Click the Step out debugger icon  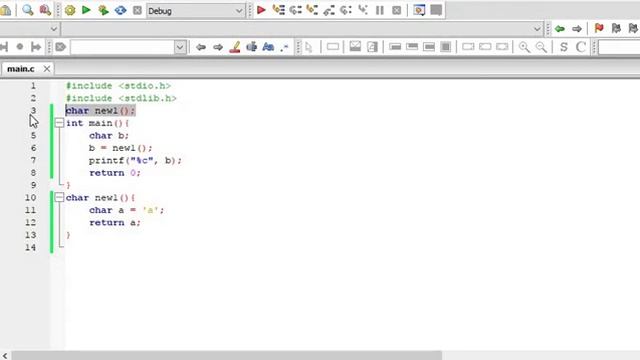coord(329,10)
